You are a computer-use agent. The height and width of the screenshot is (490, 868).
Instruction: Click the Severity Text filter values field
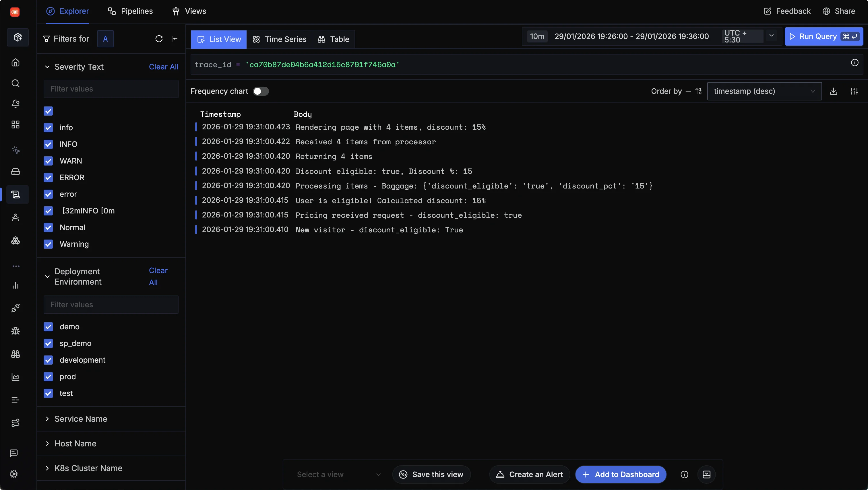(x=111, y=89)
